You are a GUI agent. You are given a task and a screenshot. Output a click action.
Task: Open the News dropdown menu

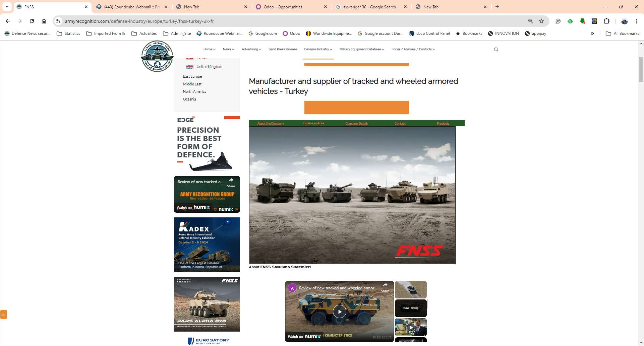coord(228,49)
